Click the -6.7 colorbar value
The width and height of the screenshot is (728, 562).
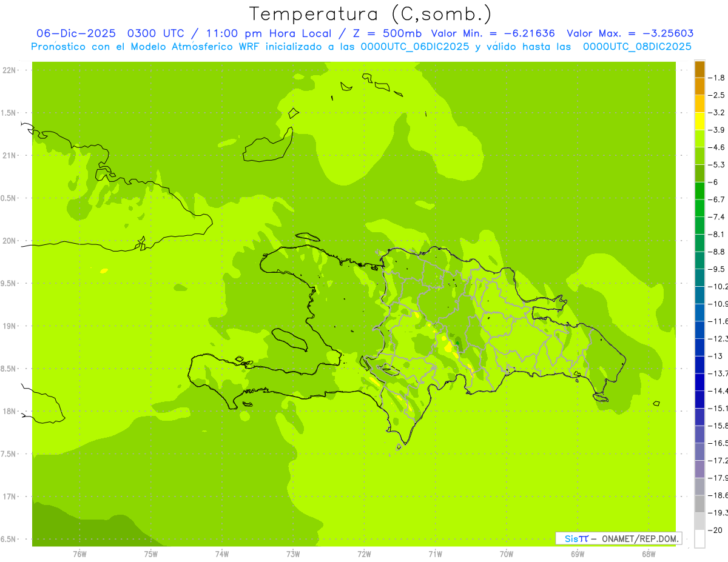point(716,199)
